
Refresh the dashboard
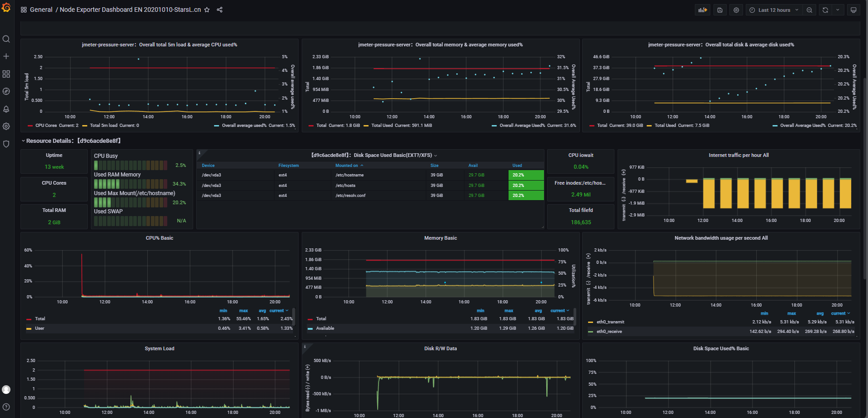825,10
